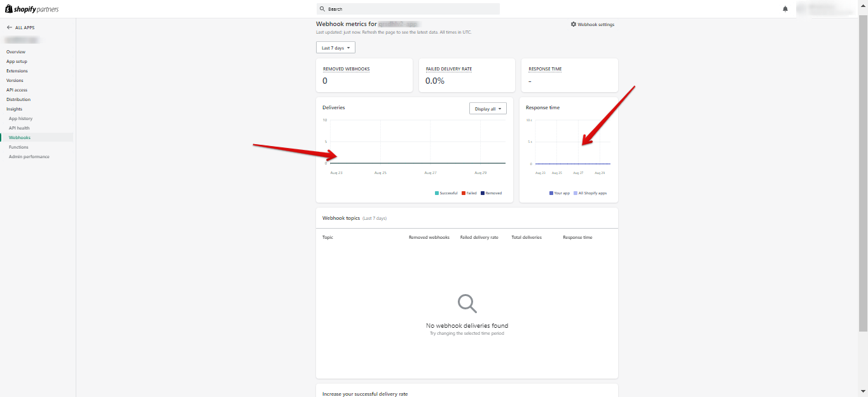Click the Webhook settings gear icon
The image size is (868, 397).
(574, 24)
